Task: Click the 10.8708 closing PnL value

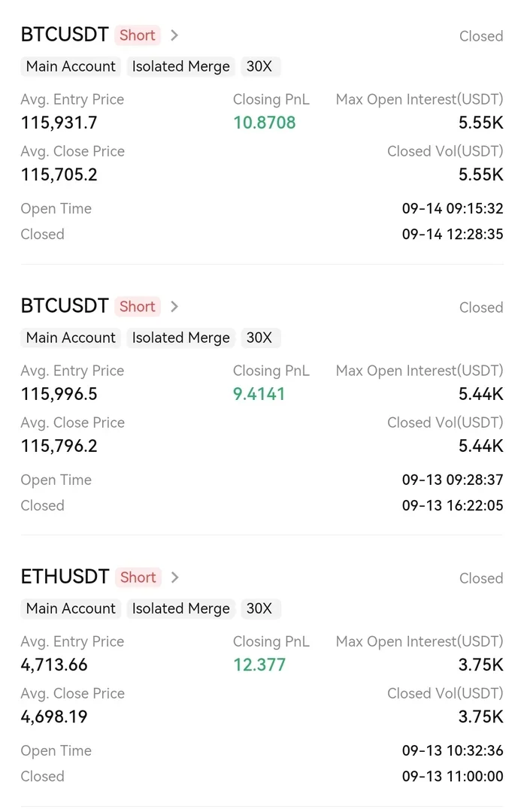Action: click(264, 123)
